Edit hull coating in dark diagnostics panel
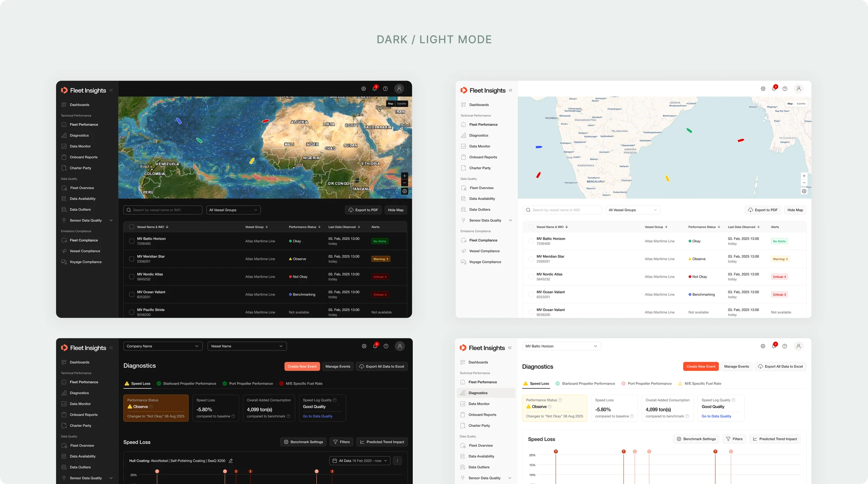Image resolution: width=868 pixels, height=484 pixels. tap(231, 461)
